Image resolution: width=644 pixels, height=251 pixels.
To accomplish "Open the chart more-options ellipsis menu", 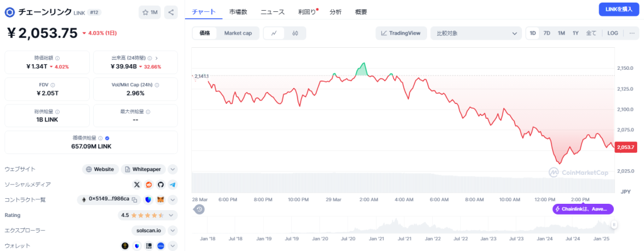I will pyautogui.click(x=631, y=33).
